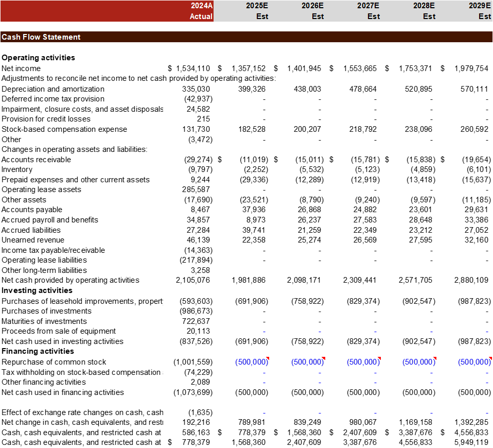Click the Maturities of investments row label
Screen dimensions: 493x448
(44, 321)
